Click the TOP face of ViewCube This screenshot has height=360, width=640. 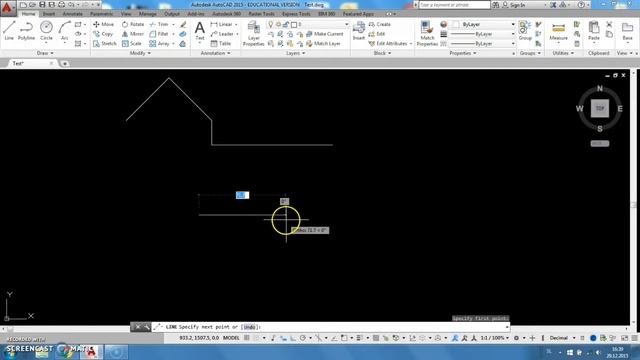600,108
